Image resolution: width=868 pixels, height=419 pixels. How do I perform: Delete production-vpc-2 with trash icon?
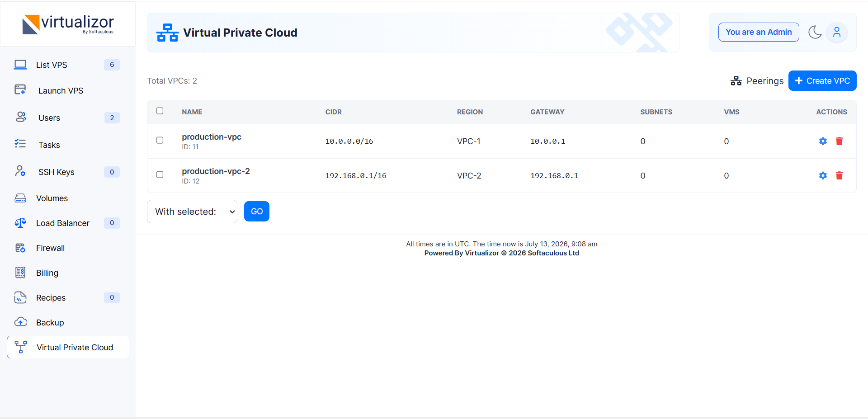click(x=840, y=175)
